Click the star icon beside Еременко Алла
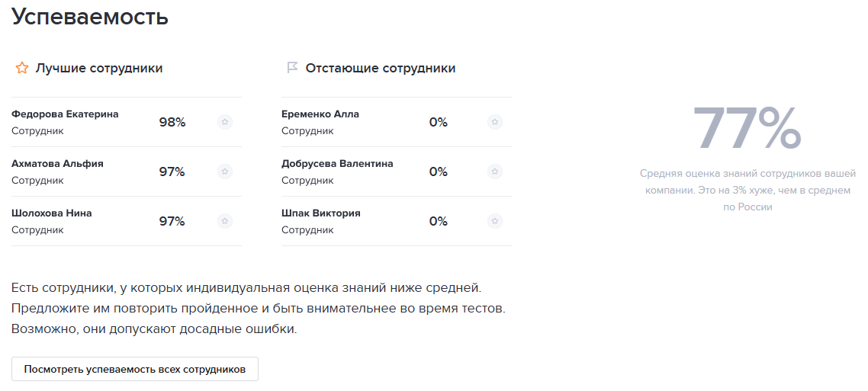The height and width of the screenshot is (391, 868). (x=495, y=122)
